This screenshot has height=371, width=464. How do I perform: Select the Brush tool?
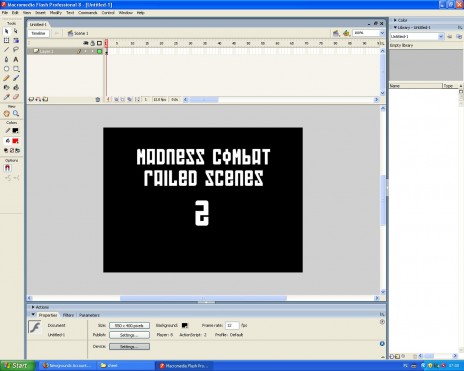(16, 78)
